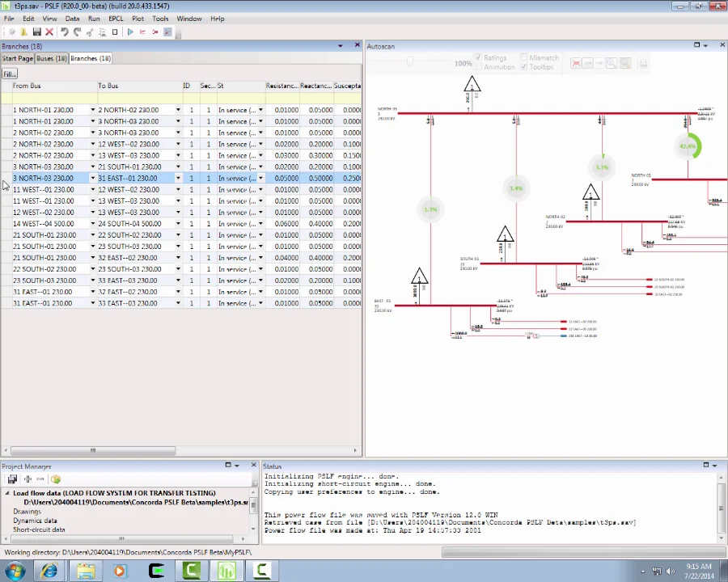Click the red fit-to-window Autoscan icon

pos(576,64)
